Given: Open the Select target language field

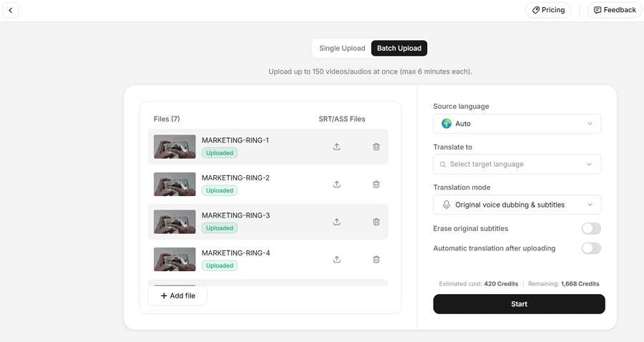Looking at the screenshot, I should point(517,165).
